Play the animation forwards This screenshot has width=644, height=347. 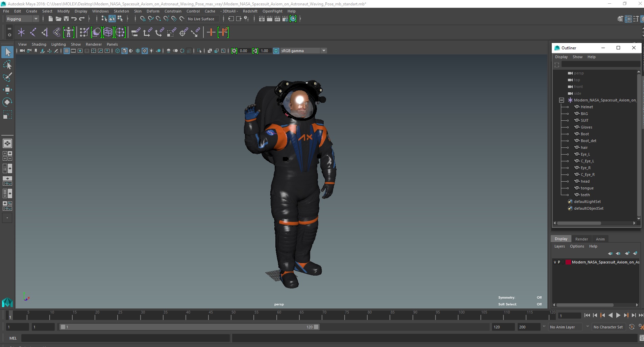(618, 315)
